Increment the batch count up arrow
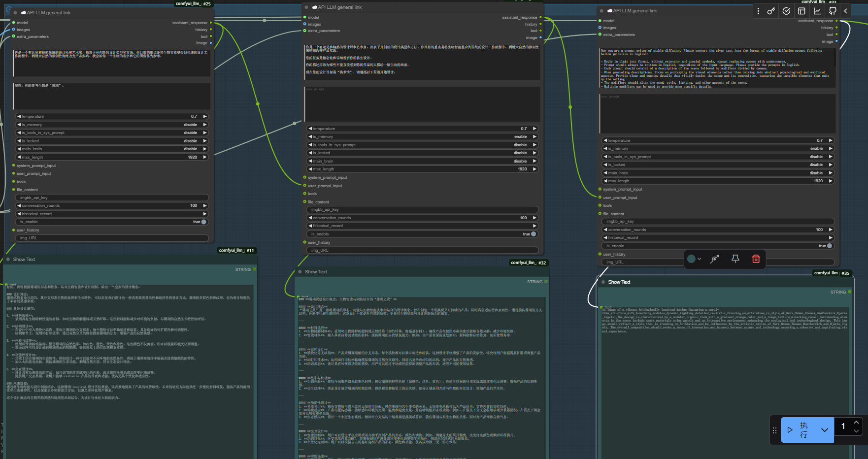 tap(856, 423)
